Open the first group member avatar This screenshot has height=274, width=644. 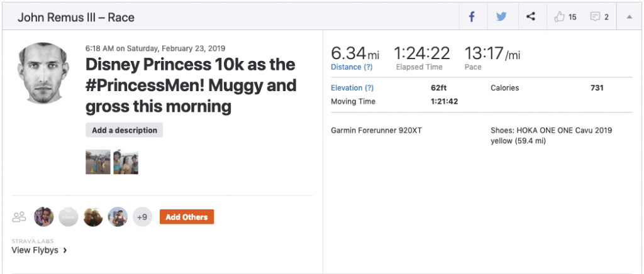point(43,217)
